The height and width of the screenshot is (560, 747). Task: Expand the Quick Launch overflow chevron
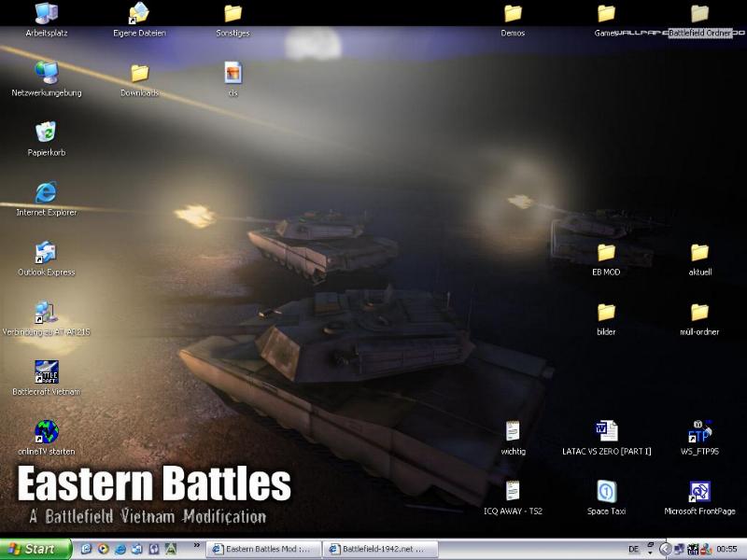coord(196,545)
